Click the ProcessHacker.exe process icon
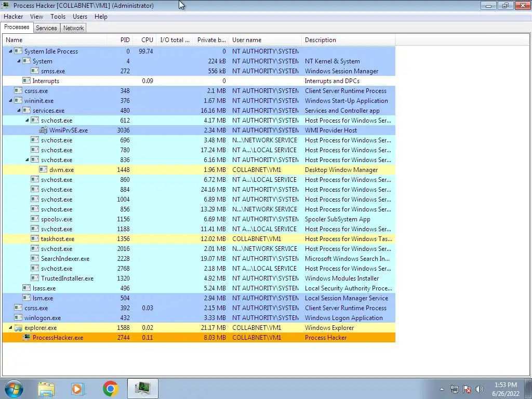This screenshot has height=399, width=532. click(26, 337)
